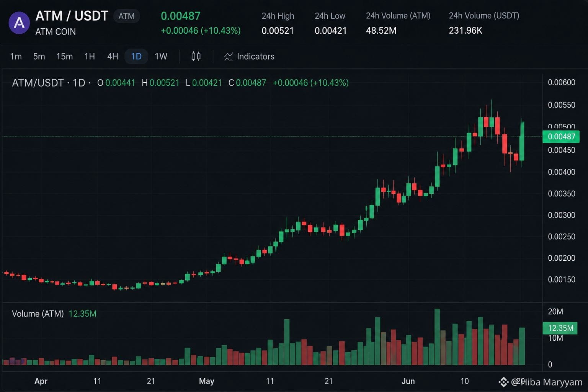Click the May date axis label

[207, 381]
